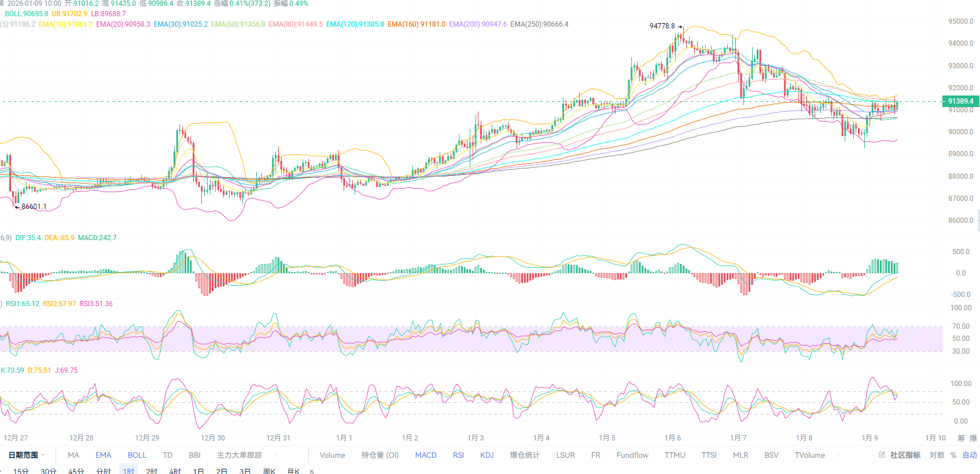The height and width of the screenshot is (474, 980).
Task: Turn off the KDJ indicator
Action: 487,455
